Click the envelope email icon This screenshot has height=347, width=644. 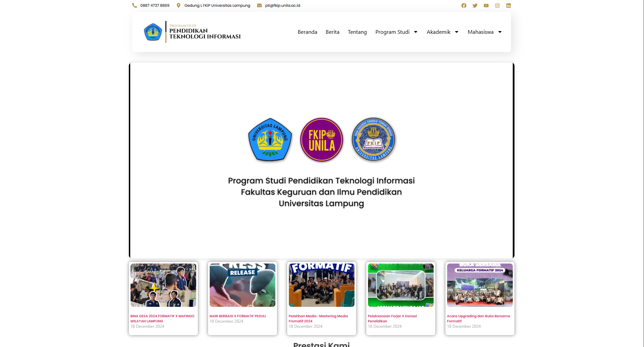(259, 5)
